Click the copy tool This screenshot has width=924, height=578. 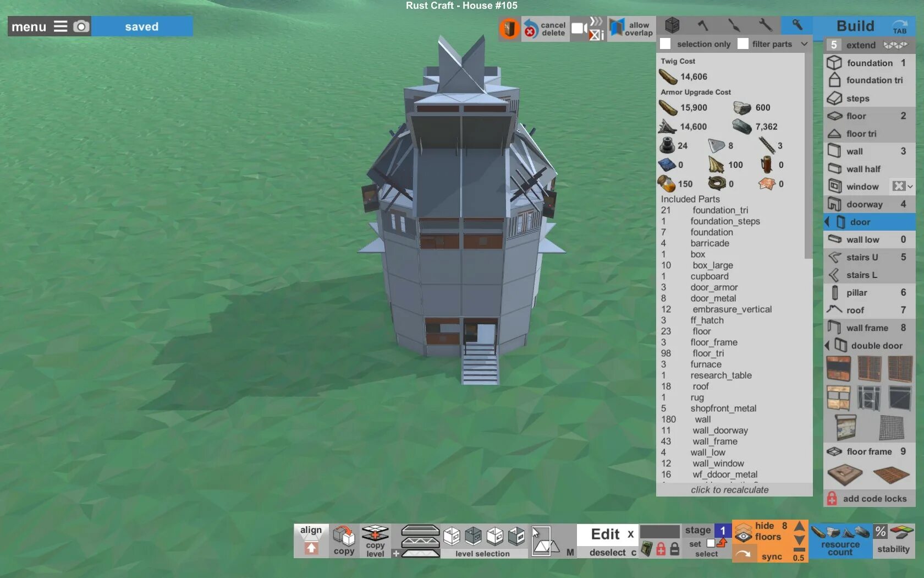click(344, 540)
